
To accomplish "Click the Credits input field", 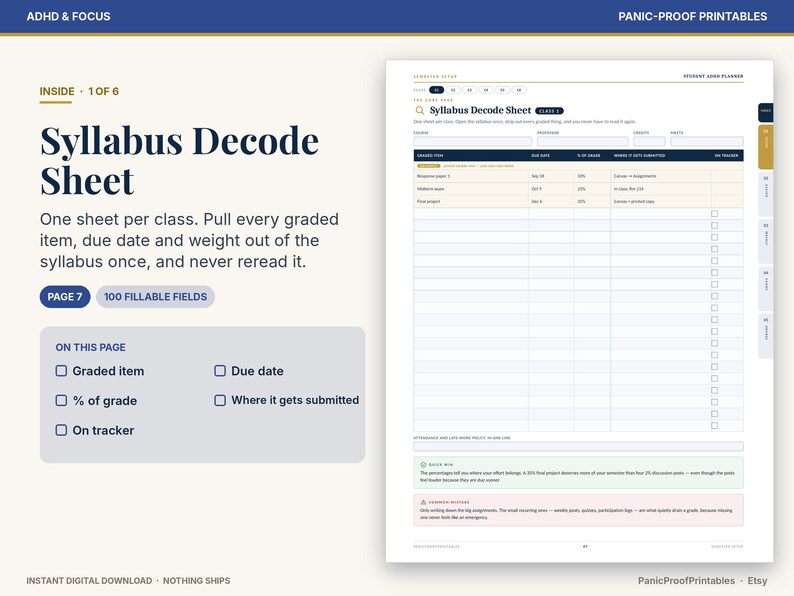I will click(x=649, y=141).
